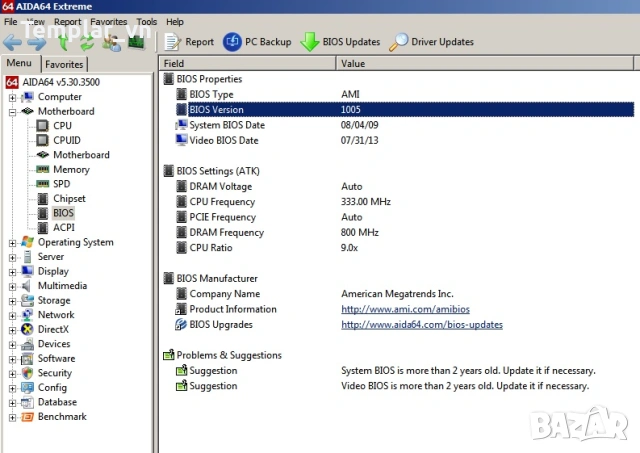This screenshot has width=640, height=453.
Task: Open the Report toolbar button
Action: (189, 42)
